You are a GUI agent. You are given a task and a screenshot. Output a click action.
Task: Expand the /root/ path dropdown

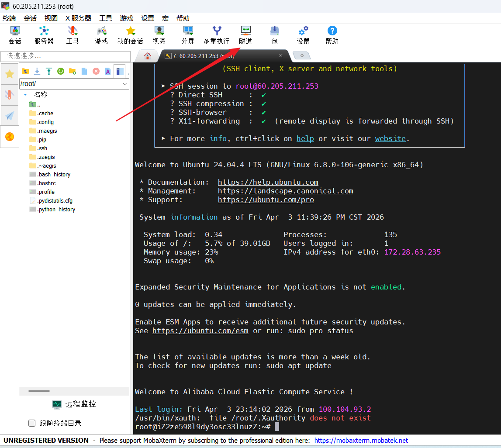click(124, 84)
